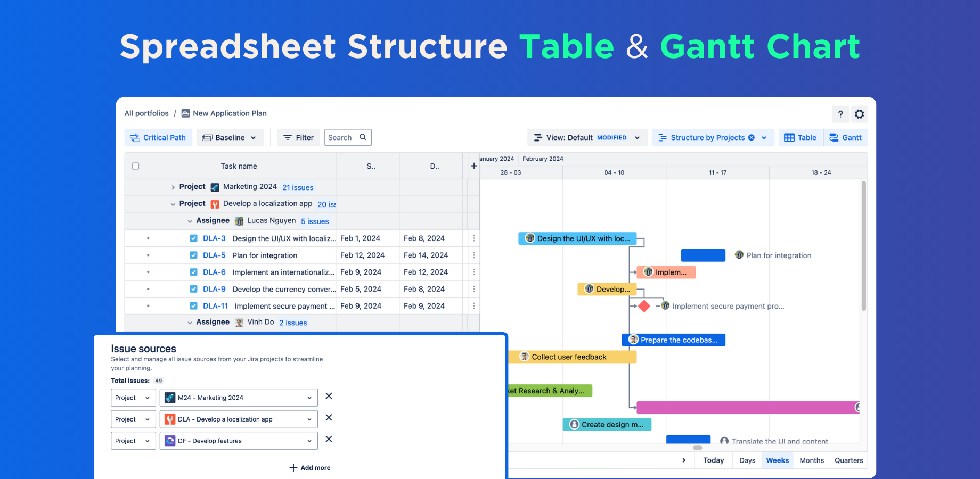Click Create design m... Gantt bar
980x479 pixels.
(607, 425)
